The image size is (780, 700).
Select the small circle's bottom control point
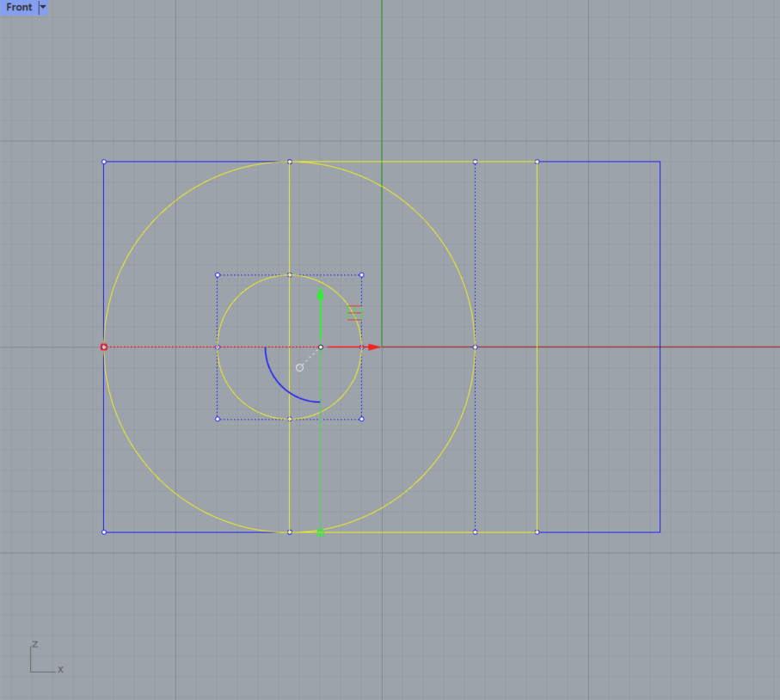(x=290, y=419)
